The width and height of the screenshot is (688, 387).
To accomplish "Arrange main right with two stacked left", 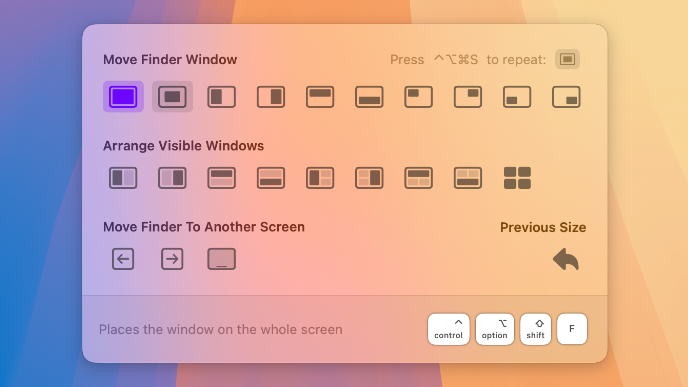I will pyautogui.click(x=369, y=178).
